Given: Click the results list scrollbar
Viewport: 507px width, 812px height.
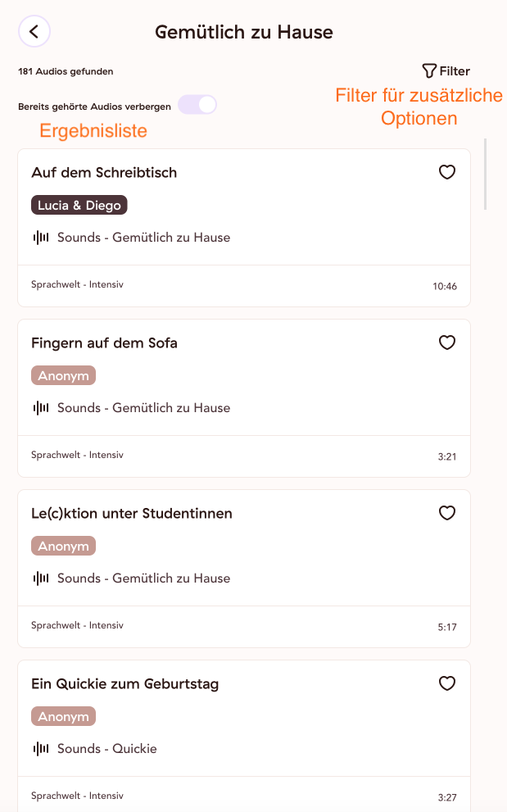Looking at the screenshot, I should (485, 174).
